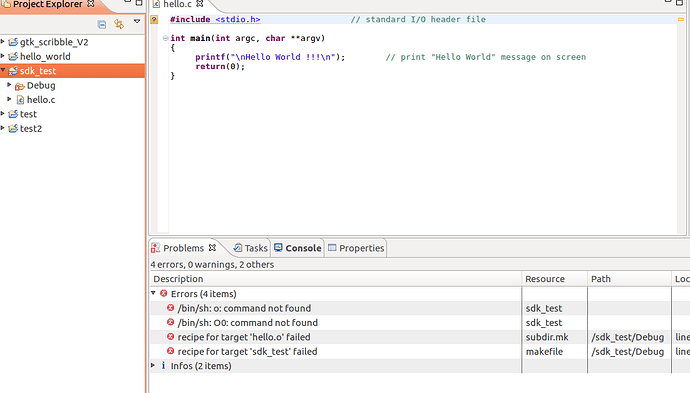Click the Problems tab icon
Screen dimensions: 690x393
click(155, 248)
